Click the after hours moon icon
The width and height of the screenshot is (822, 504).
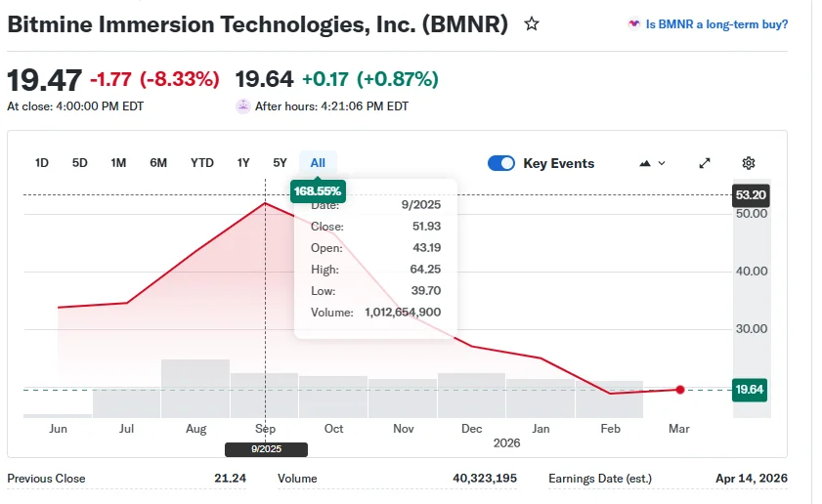[x=243, y=106]
